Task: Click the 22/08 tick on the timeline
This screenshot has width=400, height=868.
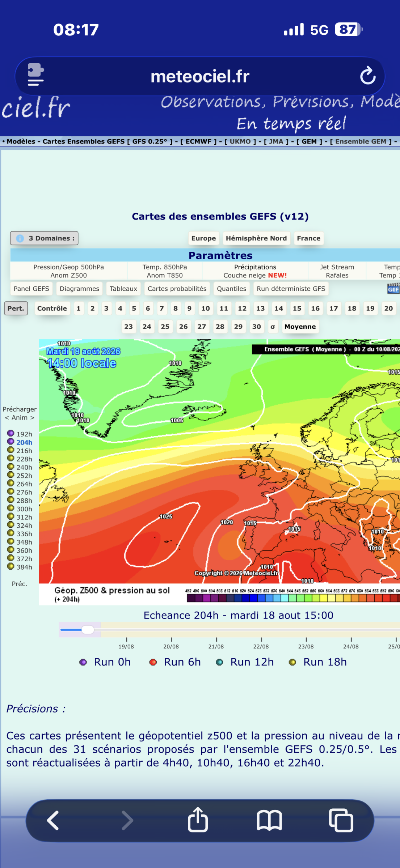Action: [x=261, y=644]
